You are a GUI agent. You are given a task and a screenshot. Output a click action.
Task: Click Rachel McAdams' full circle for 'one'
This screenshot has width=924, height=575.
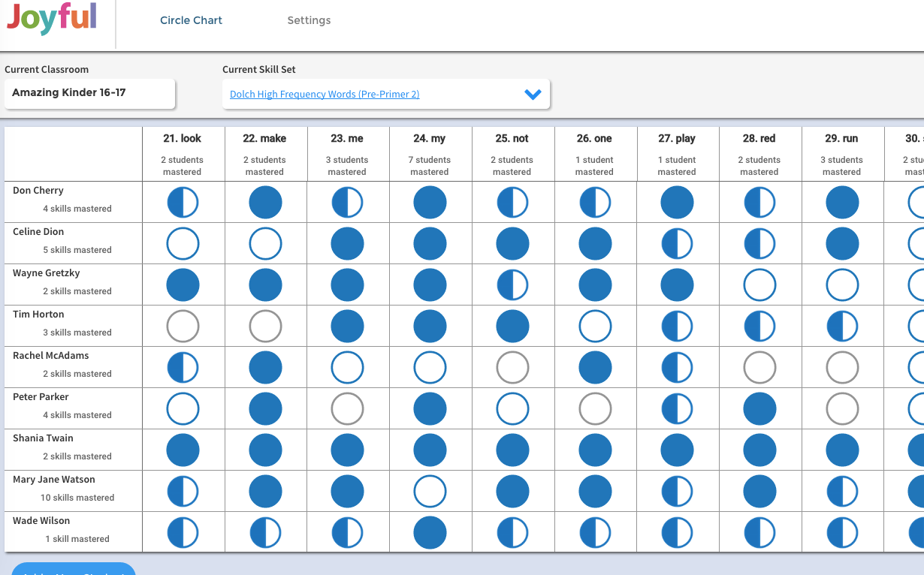595,368
